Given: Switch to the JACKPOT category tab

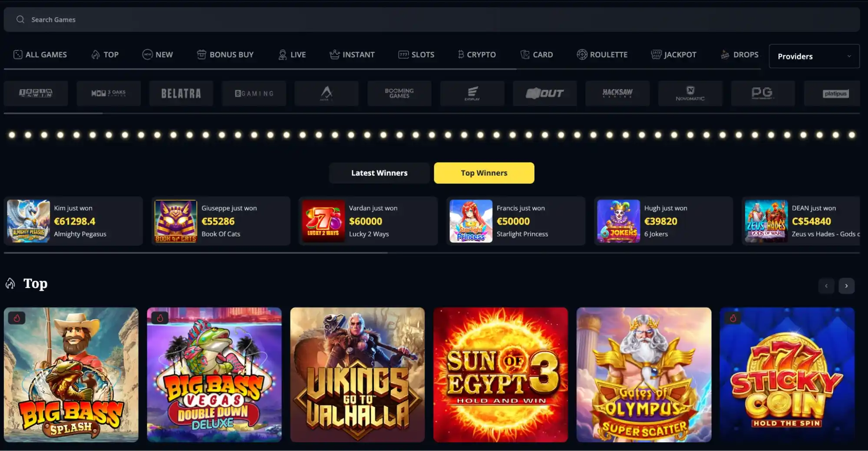Looking at the screenshot, I should click(x=673, y=55).
